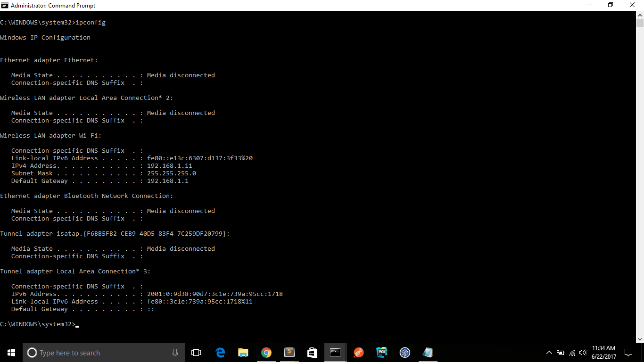Click the scrollbar down arrow
This screenshot has height=362, width=644.
(640, 339)
